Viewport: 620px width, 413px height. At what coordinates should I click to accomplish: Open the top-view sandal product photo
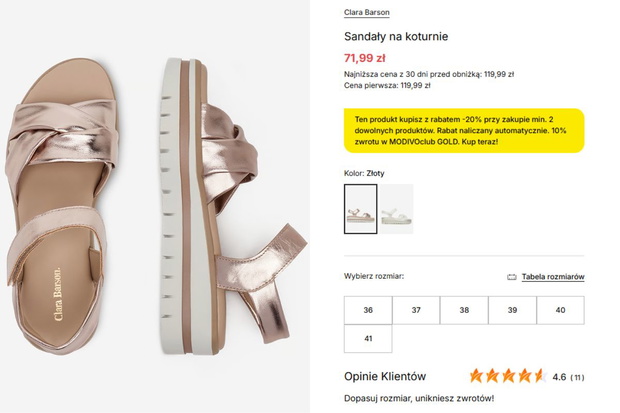click(x=62, y=206)
